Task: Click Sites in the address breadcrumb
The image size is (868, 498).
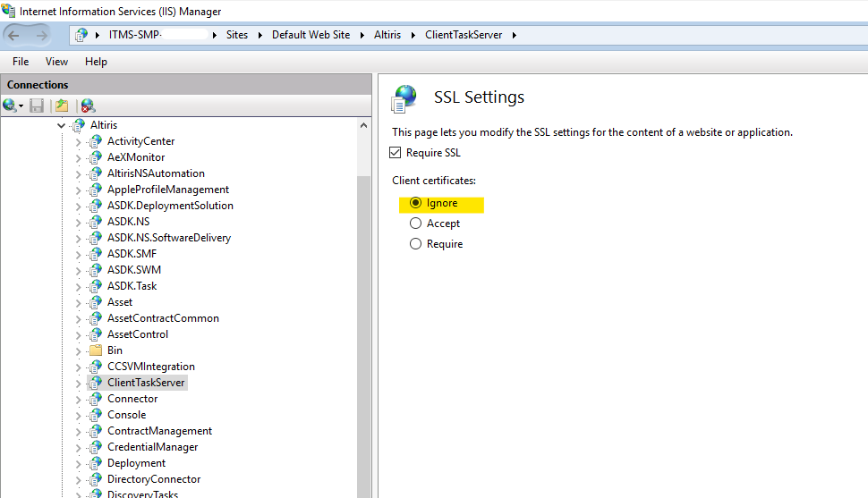Action: click(236, 35)
